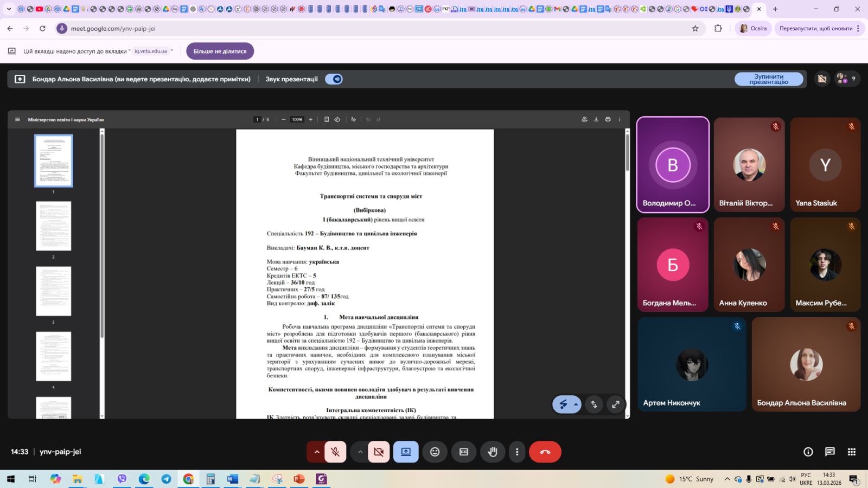Open PDF viewer more actions menu
868x488 pixels.
[620, 119]
